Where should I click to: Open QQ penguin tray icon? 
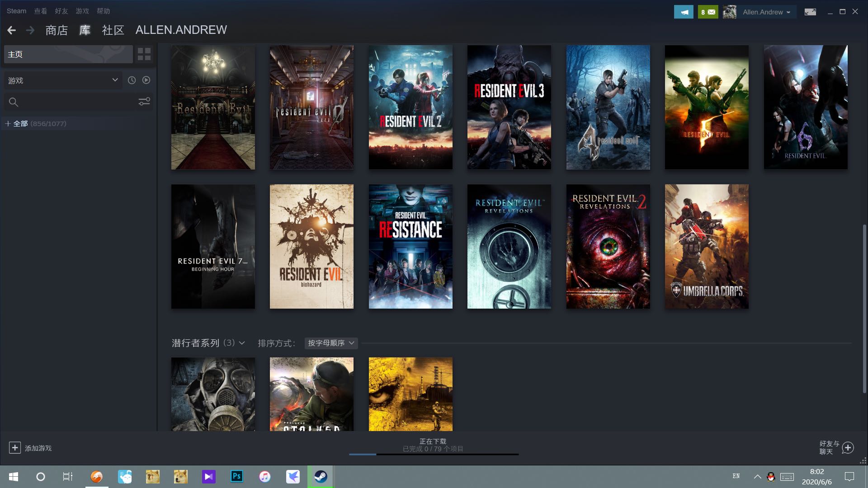[771, 476]
